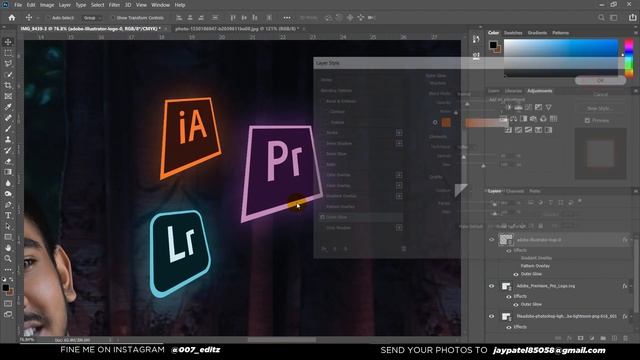
Task: Select the Move tool in the toolbar
Action: pos(8,42)
